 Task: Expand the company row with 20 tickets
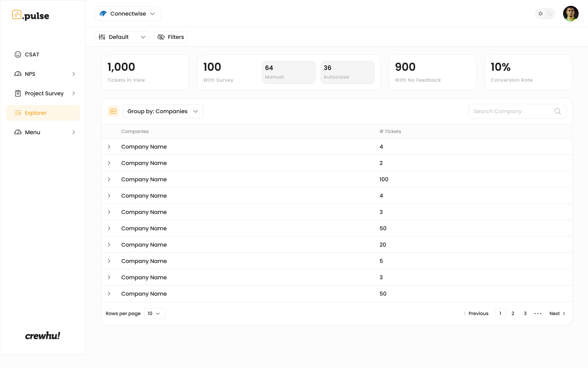point(109,245)
